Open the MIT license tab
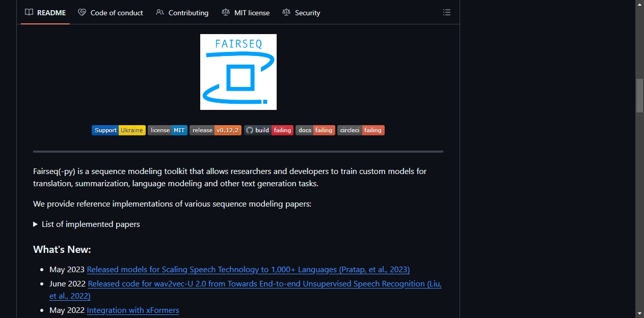 [x=246, y=13]
